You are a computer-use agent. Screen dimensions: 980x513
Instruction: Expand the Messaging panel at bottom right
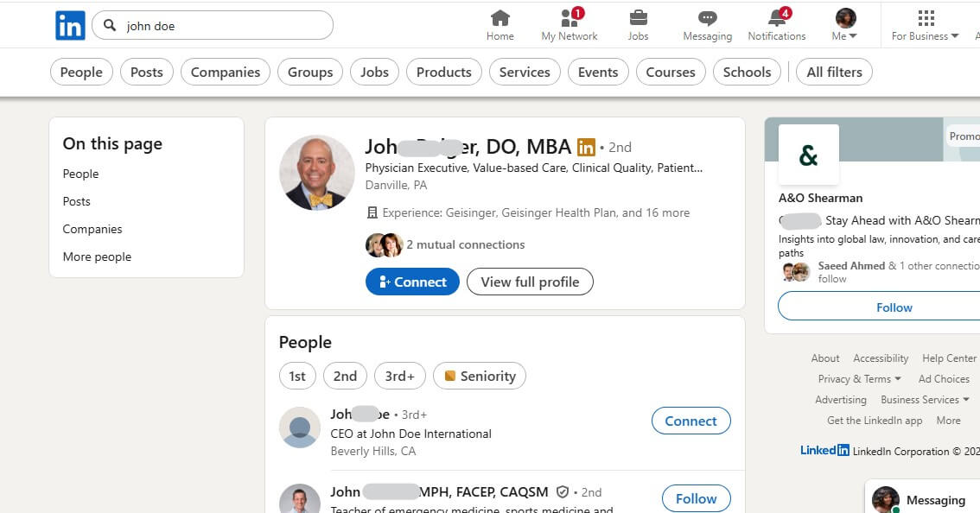click(938, 499)
